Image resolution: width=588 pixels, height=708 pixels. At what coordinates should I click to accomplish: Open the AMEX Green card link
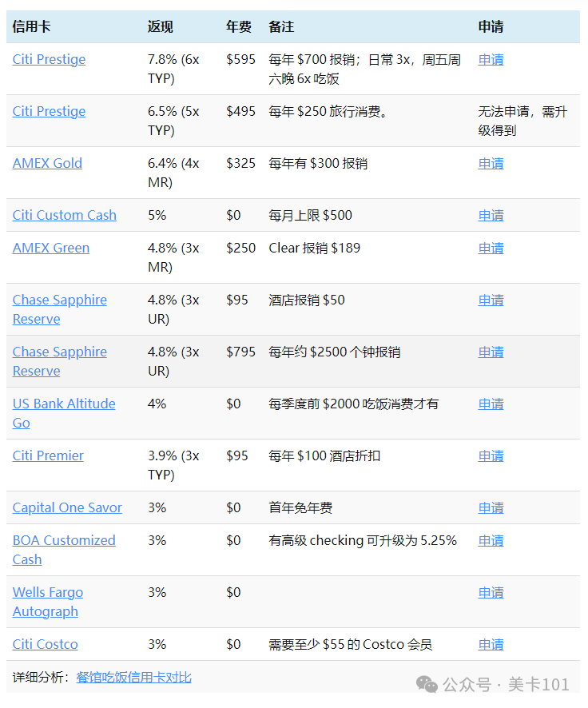tap(51, 248)
